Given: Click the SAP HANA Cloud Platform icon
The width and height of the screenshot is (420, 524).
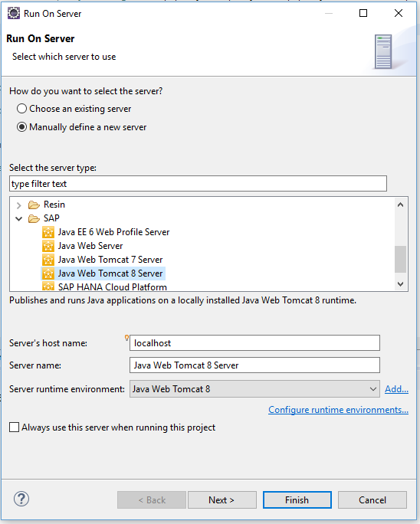Looking at the screenshot, I should [48, 286].
